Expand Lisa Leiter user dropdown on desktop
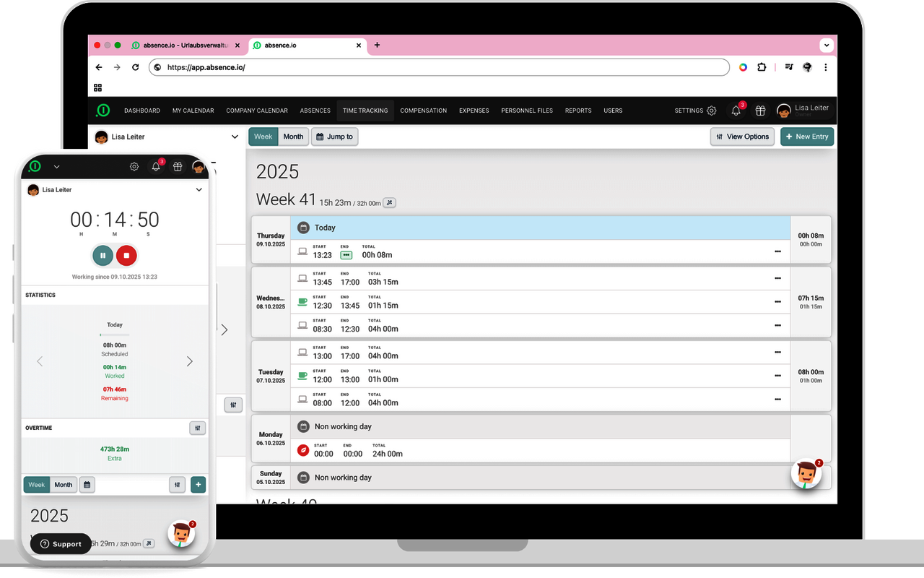924x578 pixels. pos(235,137)
